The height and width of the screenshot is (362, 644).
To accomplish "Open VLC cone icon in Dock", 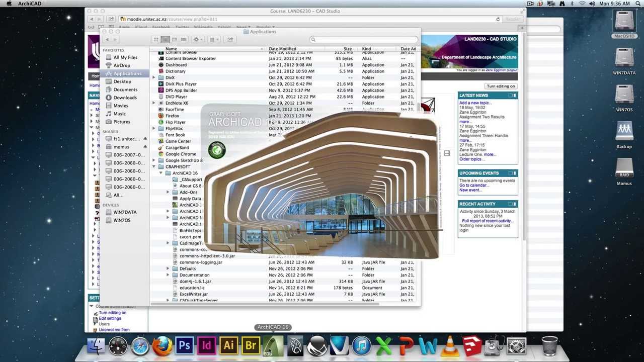I will point(450,346).
